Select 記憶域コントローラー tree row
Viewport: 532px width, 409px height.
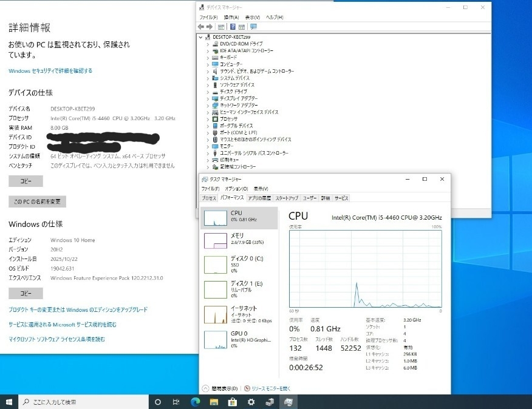pos(238,167)
